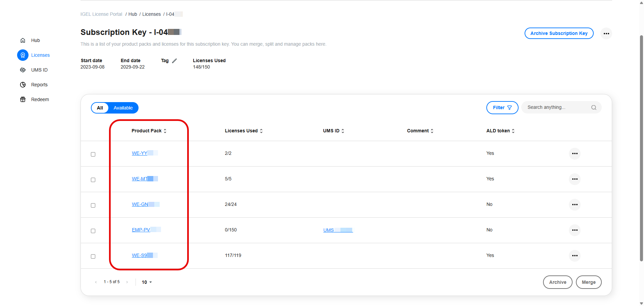Click the pencil icon to edit the Tag
This screenshot has width=644, height=306.
click(x=174, y=60)
